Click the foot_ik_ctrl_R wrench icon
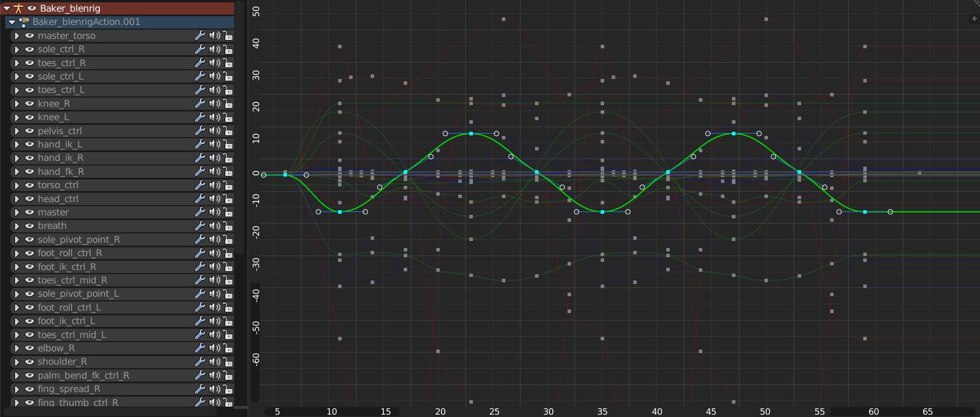980x417 pixels. pos(200,267)
